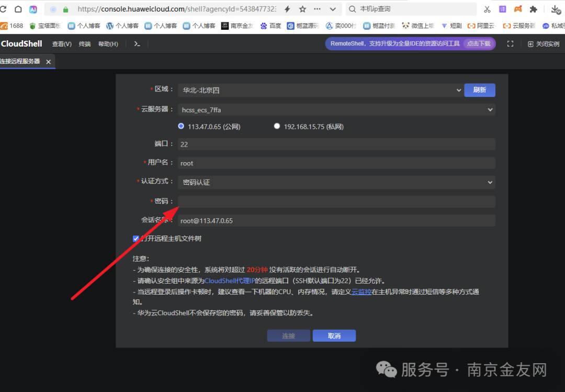
Task: Open the 百度 bookmark
Action: [270, 26]
